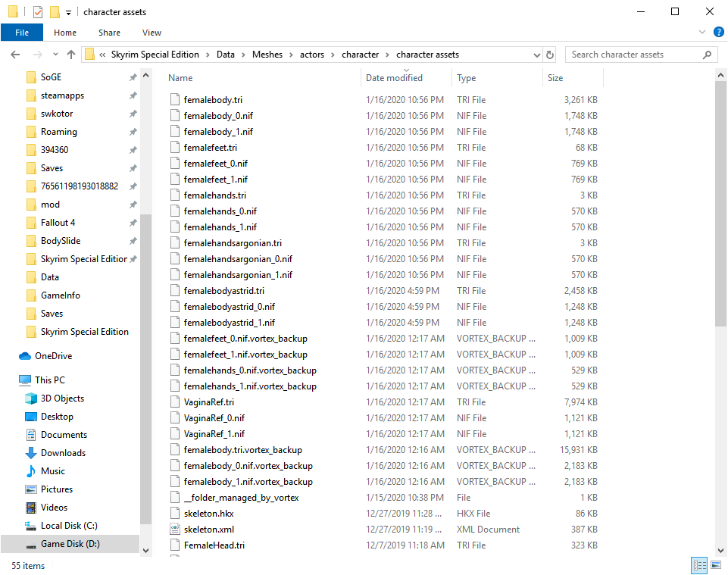Sort by Type column header
Image resolution: width=728 pixels, height=575 pixels.
pyautogui.click(x=466, y=78)
